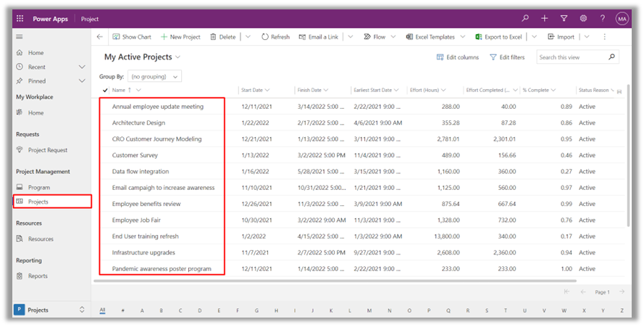The image size is (644, 327).
Task: Click the Search this view field
Action: 572,57
